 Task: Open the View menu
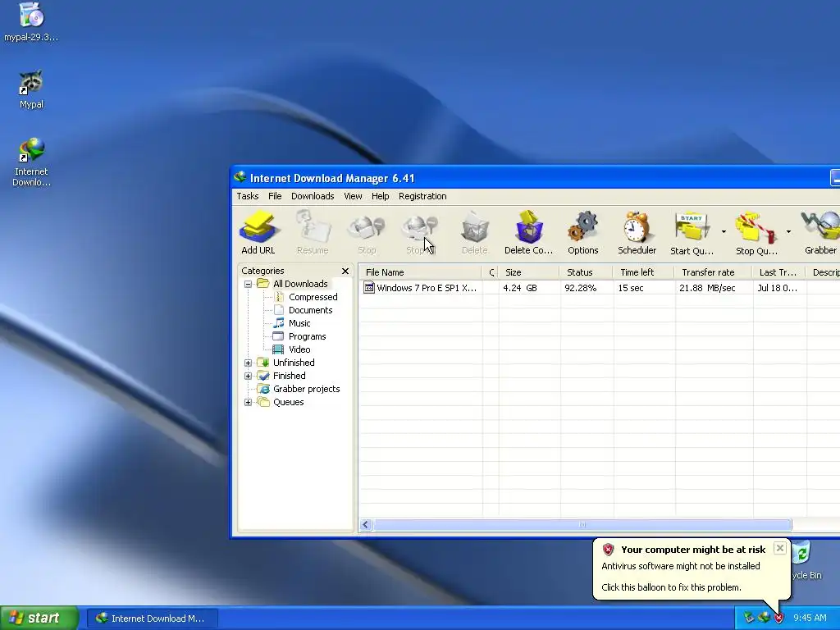pyautogui.click(x=353, y=196)
